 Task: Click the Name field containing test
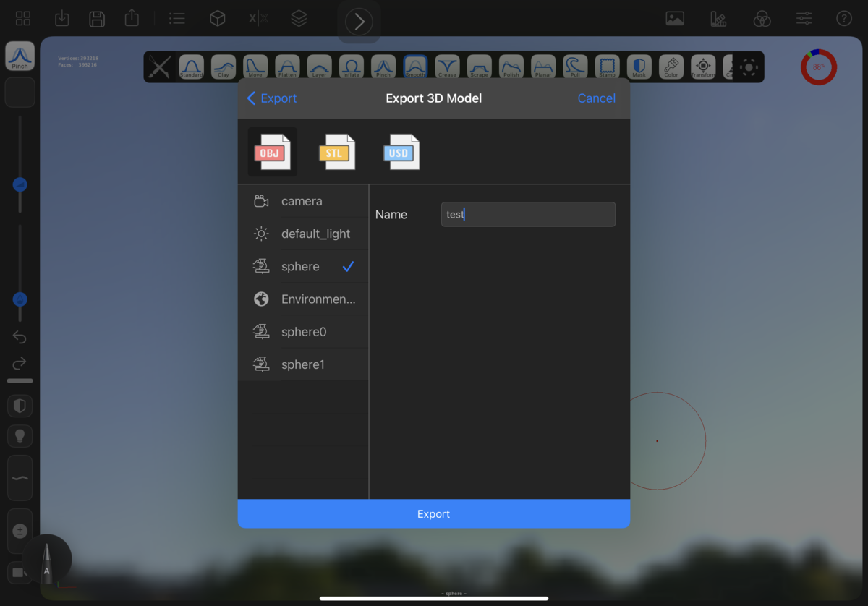[528, 214]
